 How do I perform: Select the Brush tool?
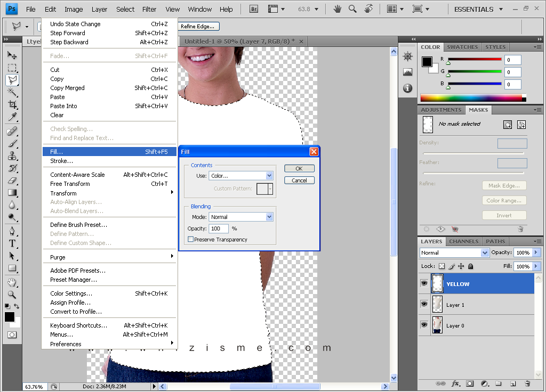click(x=12, y=144)
